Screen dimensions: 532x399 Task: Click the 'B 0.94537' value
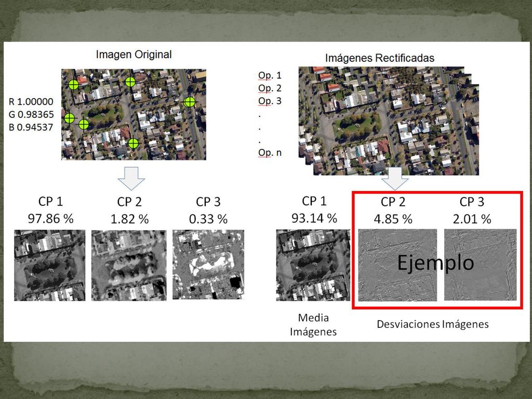click(31, 127)
